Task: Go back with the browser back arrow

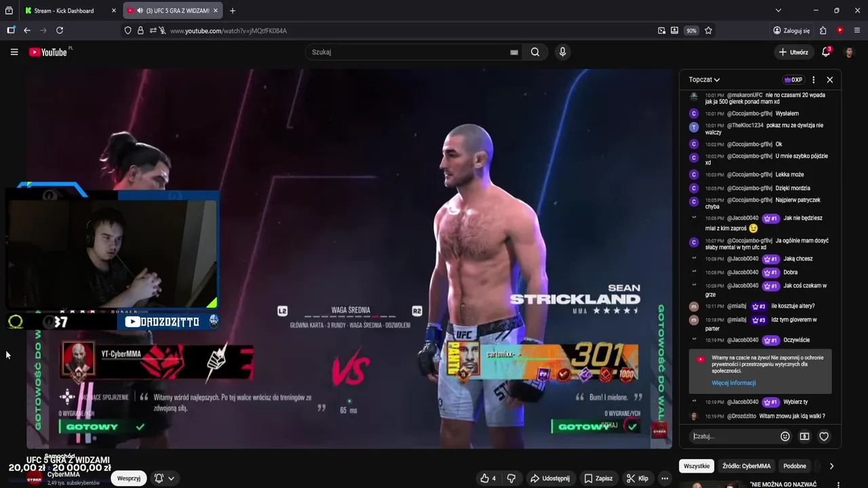Action: (26, 30)
